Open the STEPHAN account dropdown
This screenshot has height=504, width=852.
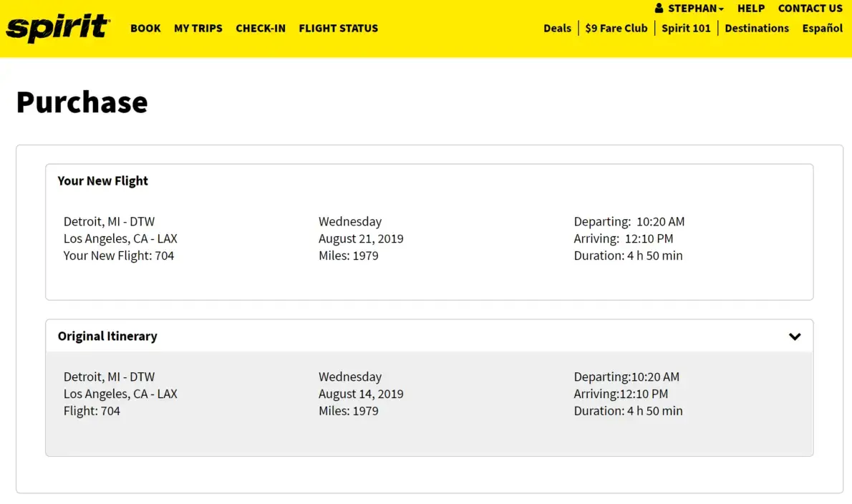point(695,8)
